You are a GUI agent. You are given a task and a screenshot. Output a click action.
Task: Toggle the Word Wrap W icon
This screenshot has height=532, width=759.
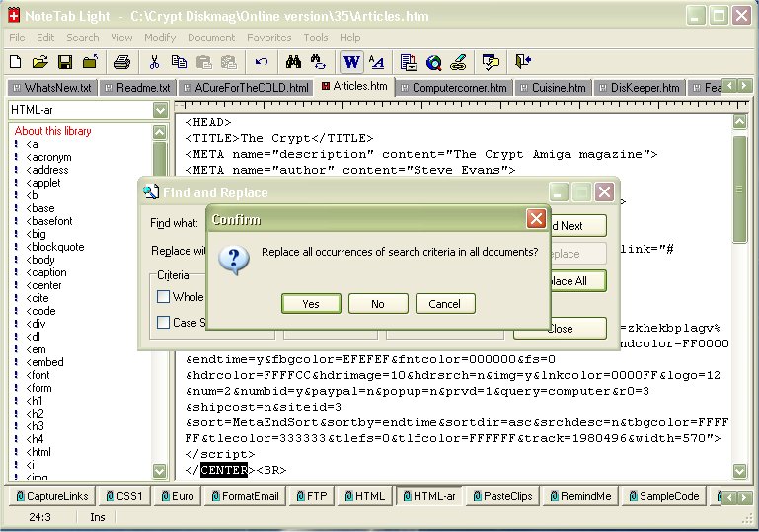tap(351, 62)
